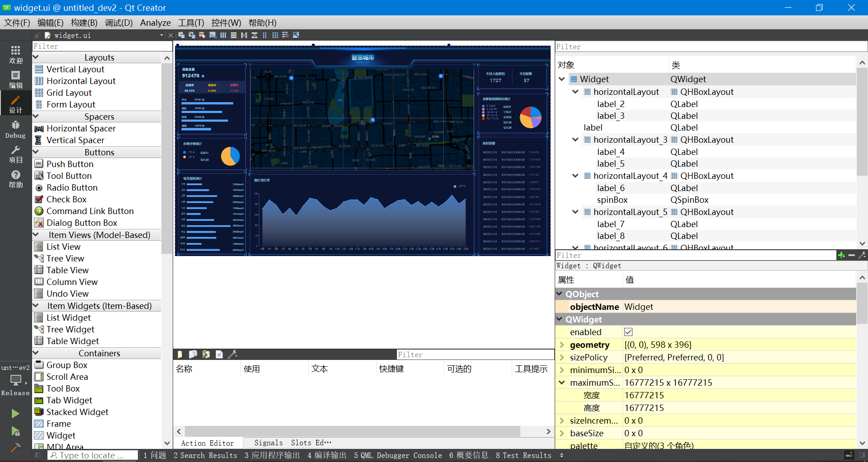Screen dimensions: 868x462
Task: Open the Analyze menu
Action: 156,23
